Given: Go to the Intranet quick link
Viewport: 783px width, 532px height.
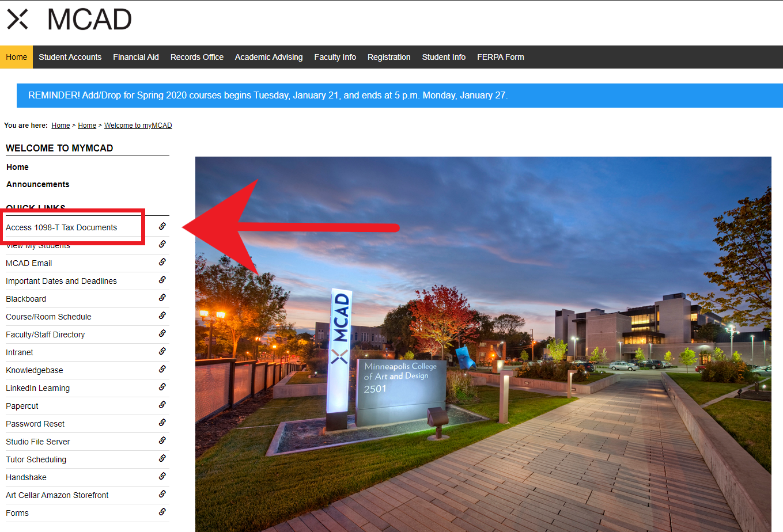Looking at the screenshot, I should [20, 352].
